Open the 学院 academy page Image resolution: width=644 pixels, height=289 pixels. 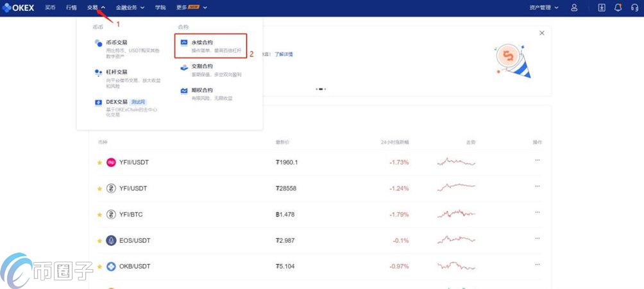pyautogui.click(x=160, y=8)
